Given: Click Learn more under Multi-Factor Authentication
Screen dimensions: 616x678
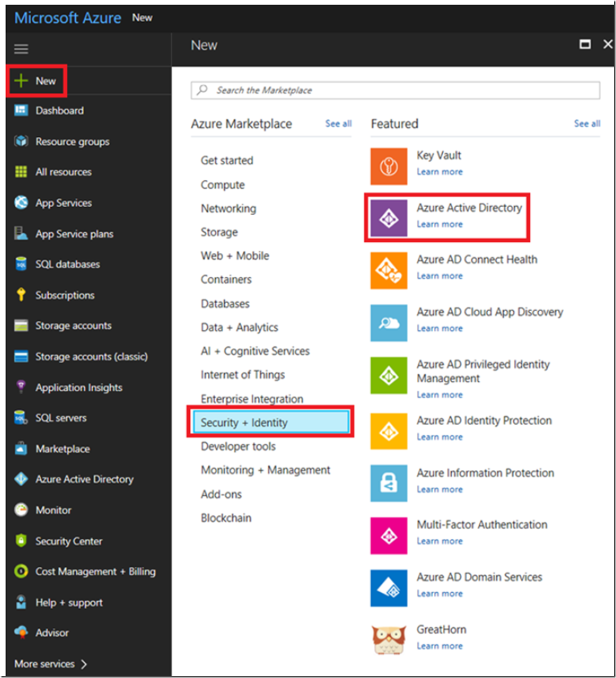Looking at the screenshot, I should click(x=440, y=541).
